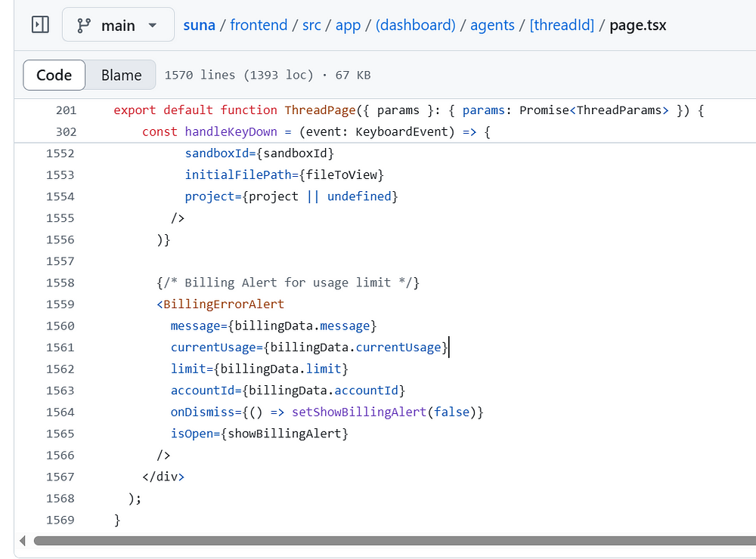
Task: Select line number 1558
Action: pyautogui.click(x=60, y=283)
